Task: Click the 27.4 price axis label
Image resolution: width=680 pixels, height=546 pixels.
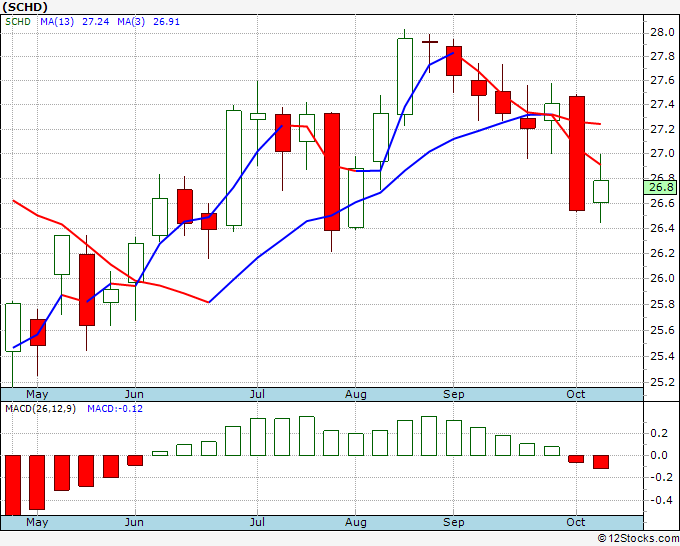Action: pyautogui.click(x=662, y=105)
